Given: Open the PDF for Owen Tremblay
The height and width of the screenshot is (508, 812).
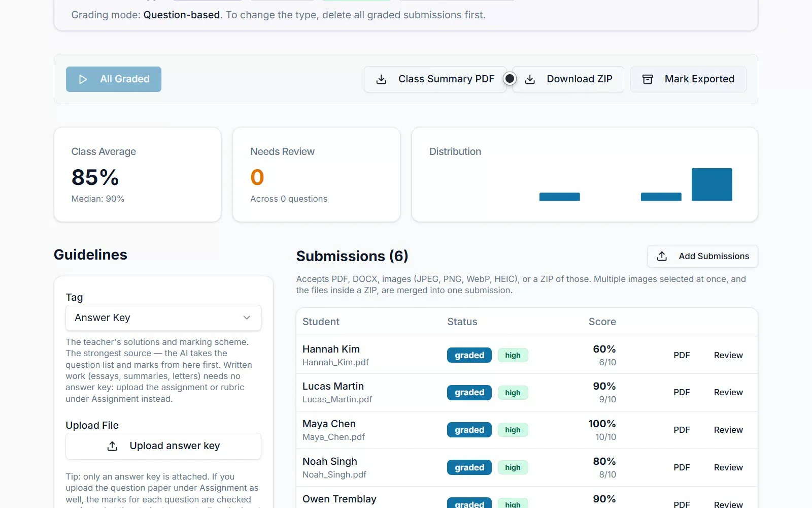Looking at the screenshot, I should [682, 504].
